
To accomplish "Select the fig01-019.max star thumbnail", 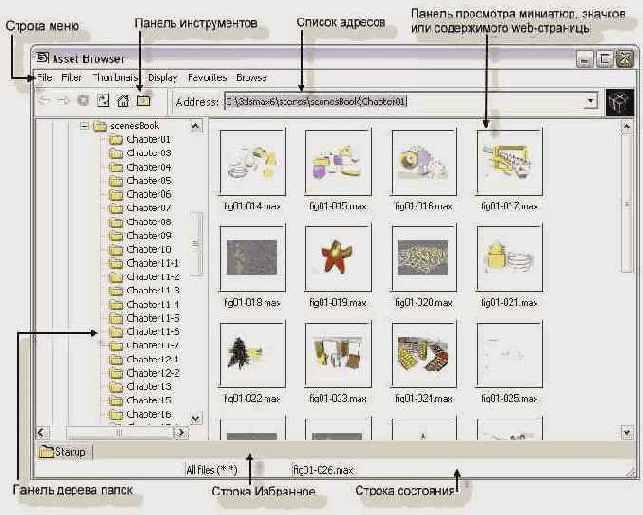I will pos(338,258).
